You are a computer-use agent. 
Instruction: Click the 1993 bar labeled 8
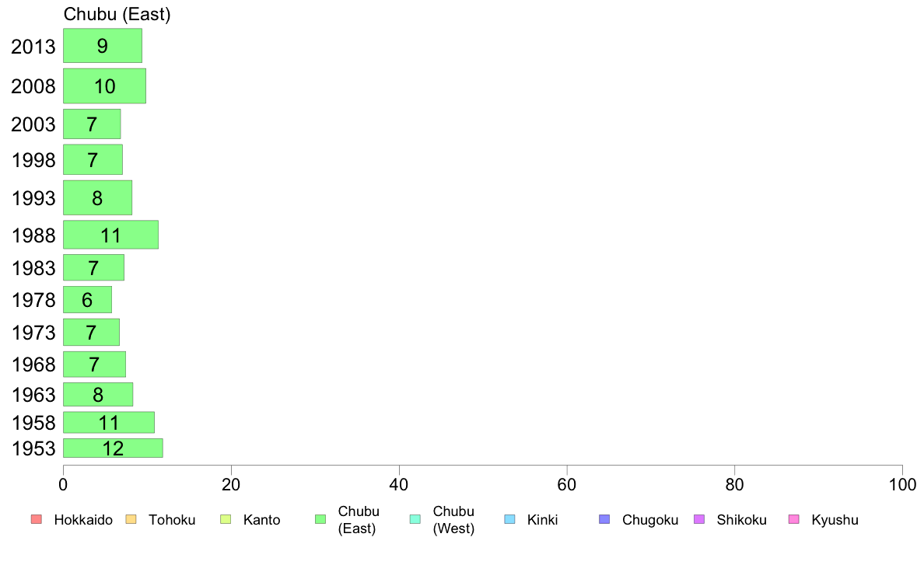[97, 197]
